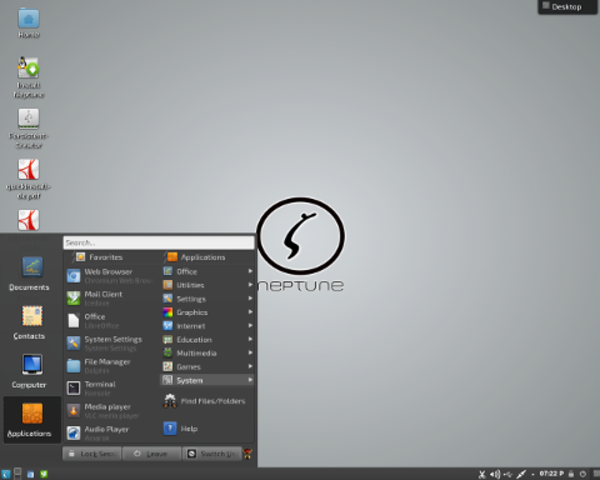Click the clipboard scissors tray icon
The width and height of the screenshot is (600, 480).
(482, 474)
